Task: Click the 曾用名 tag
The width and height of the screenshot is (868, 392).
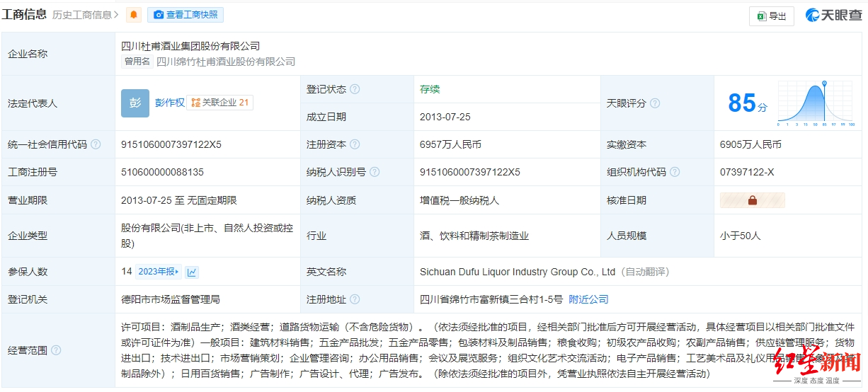Action: [137, 62]
